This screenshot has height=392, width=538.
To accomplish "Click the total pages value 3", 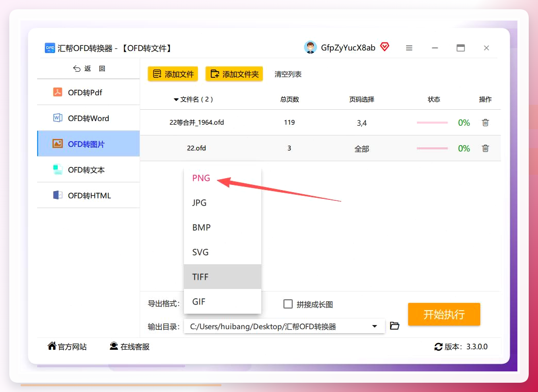I will click(x=289, y=148).
